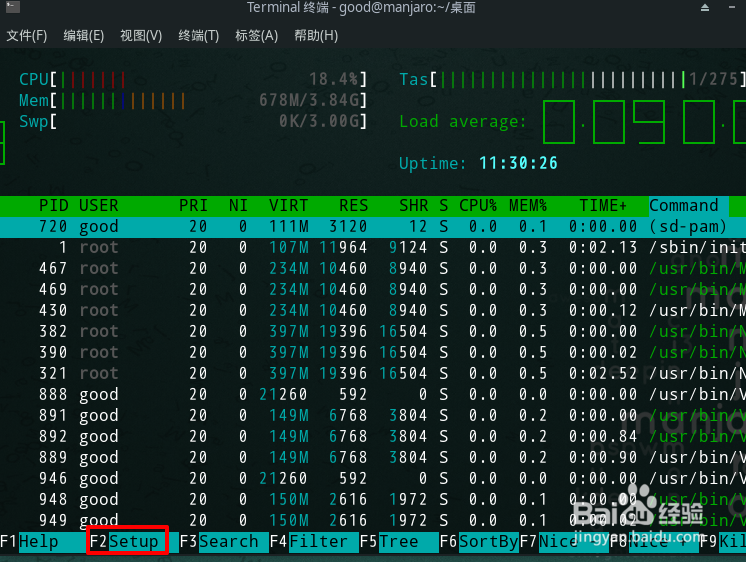Click the 678M/3.84G memory value
Screen dimensions: 746x562
click(x=308, y=100)
